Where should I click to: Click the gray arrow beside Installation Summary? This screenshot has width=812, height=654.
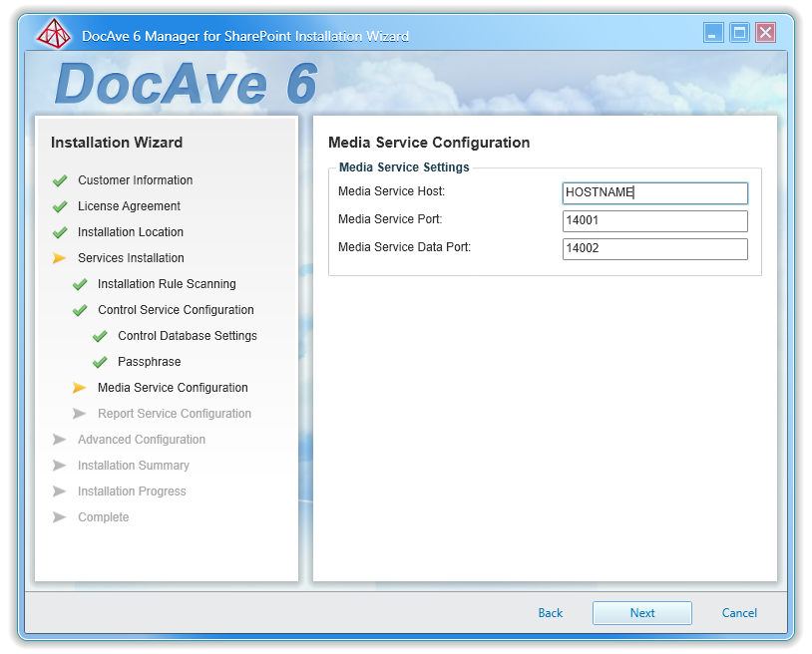click(60, 466)
